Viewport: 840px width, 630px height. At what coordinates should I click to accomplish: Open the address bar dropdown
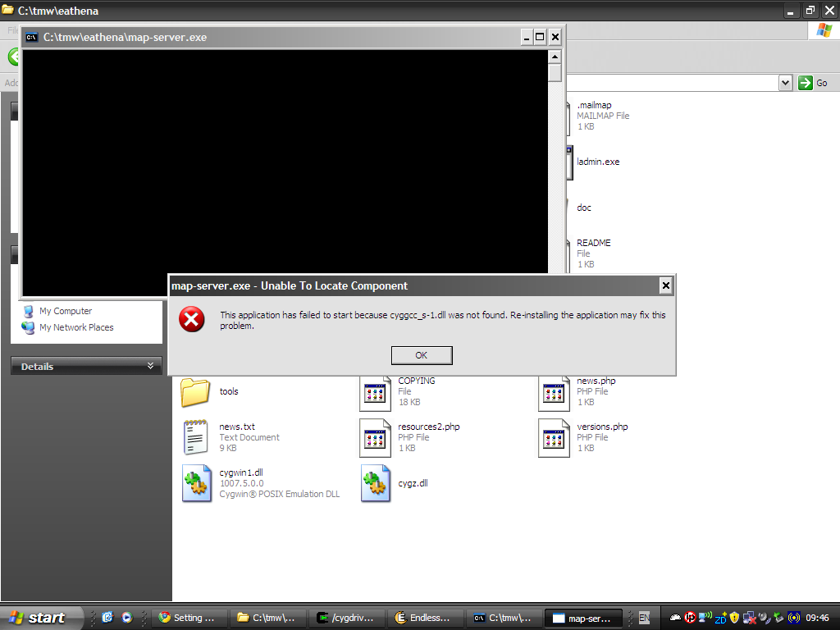click(785, 83)
